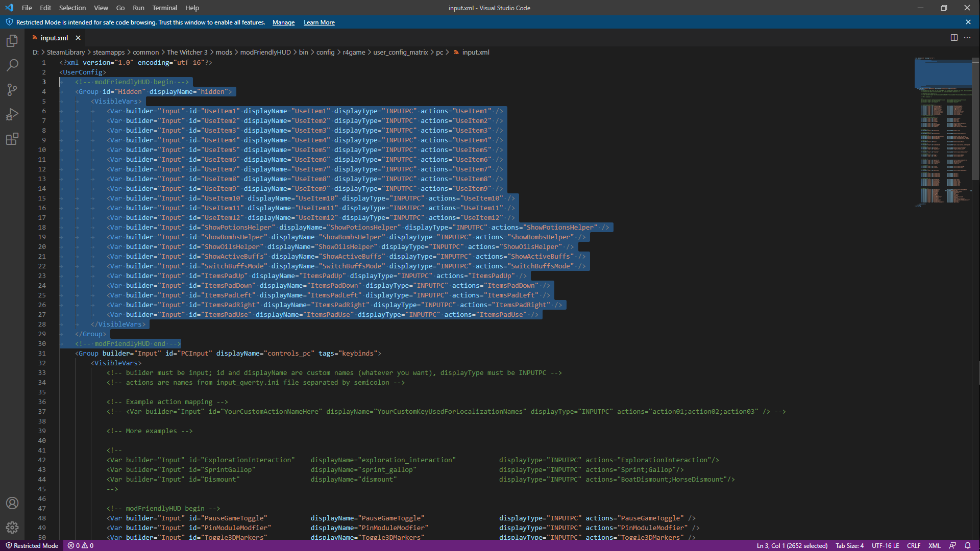Click the Learn More link
The width and height of the screenshot is (980, 551).
point(319,22)
